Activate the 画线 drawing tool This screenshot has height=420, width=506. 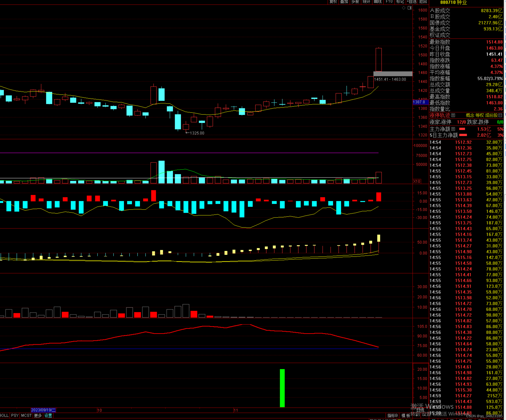377,2
